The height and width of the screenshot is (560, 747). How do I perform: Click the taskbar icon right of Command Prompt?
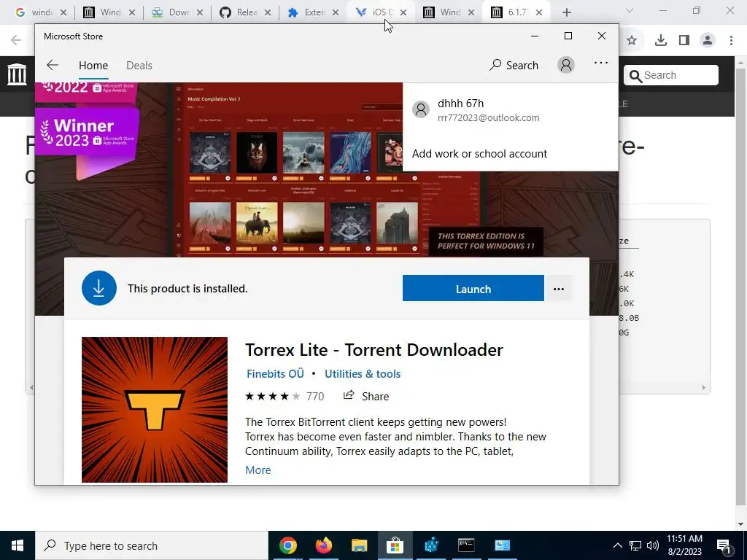(502, 545)
